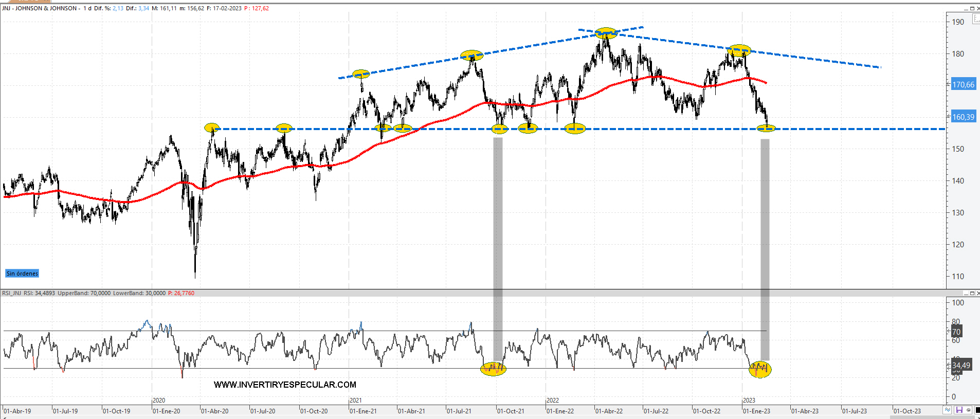The height and width of the screenshot is (419, 980).
Task: Close the RSI indicator panel
Action: click(x=977, y=293)
